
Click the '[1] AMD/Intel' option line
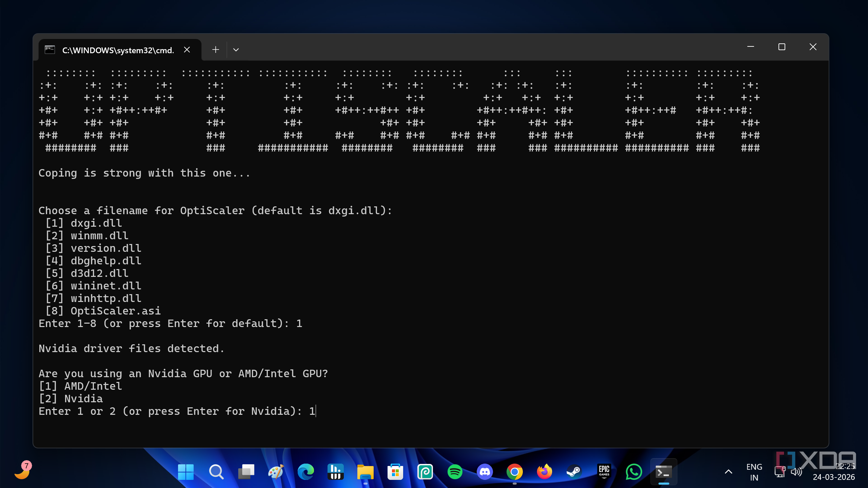point(80,386)
